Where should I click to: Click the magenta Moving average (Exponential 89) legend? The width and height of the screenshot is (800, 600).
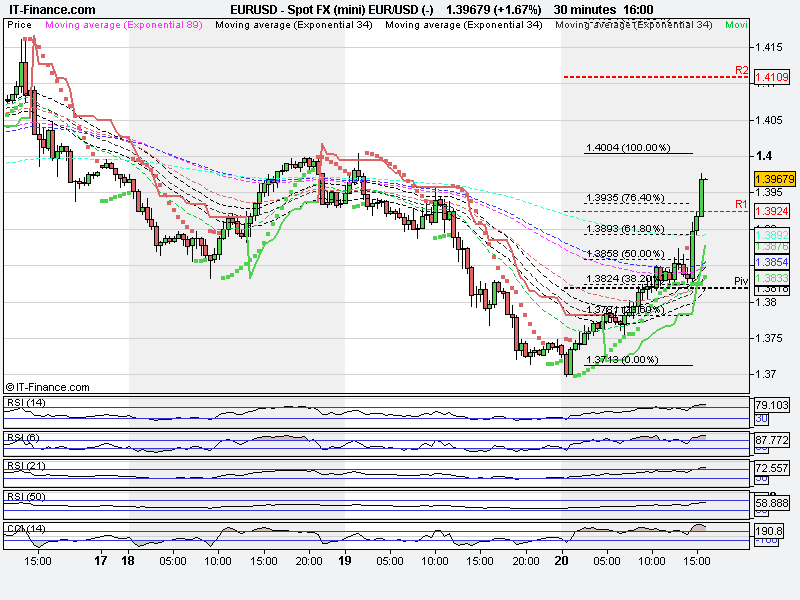coord(124,24)
